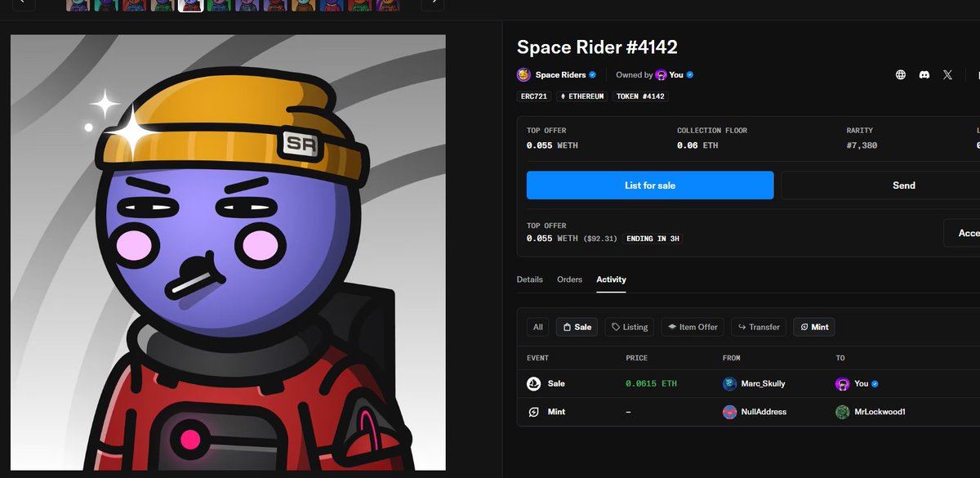Switch to the Orders tab

coord(570,279)
